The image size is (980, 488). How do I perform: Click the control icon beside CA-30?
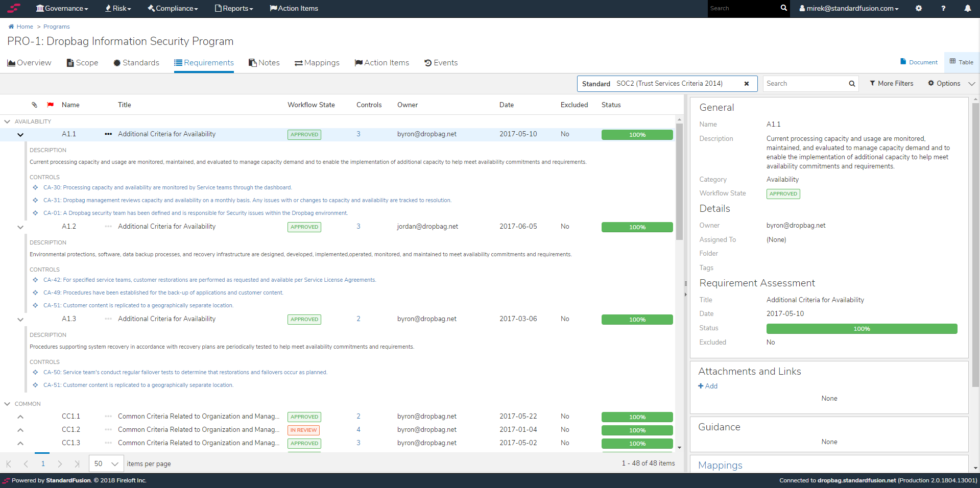(35, 188)
